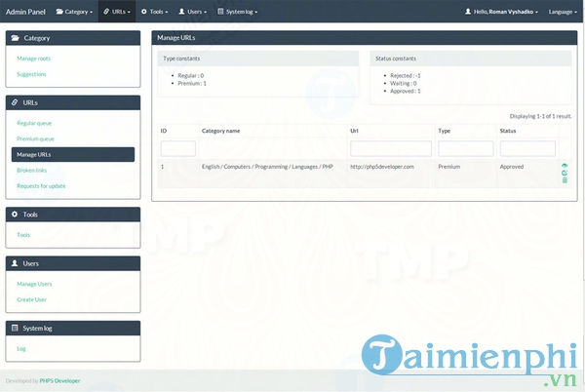Click the folder icon in navbar Category menu

point(59,12)
